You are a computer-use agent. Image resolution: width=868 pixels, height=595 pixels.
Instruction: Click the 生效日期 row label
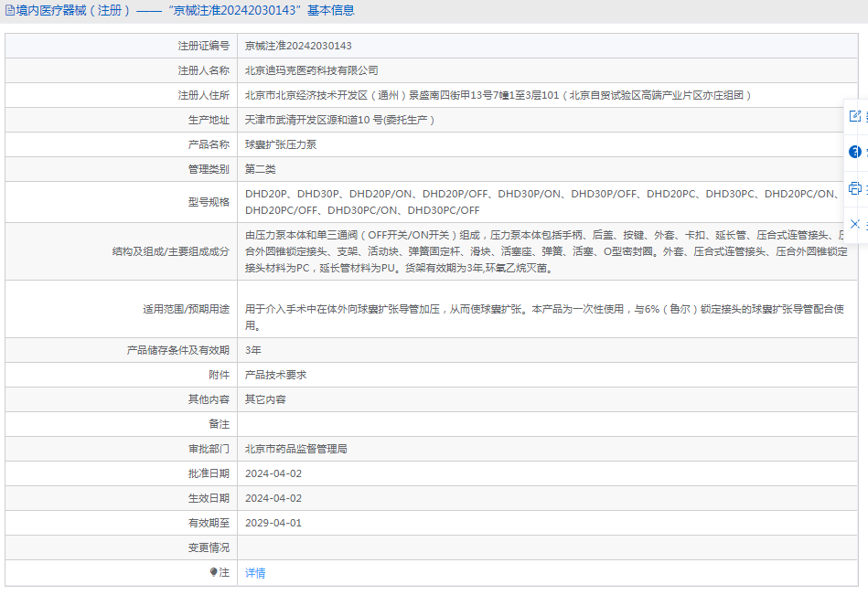[209, 498]
